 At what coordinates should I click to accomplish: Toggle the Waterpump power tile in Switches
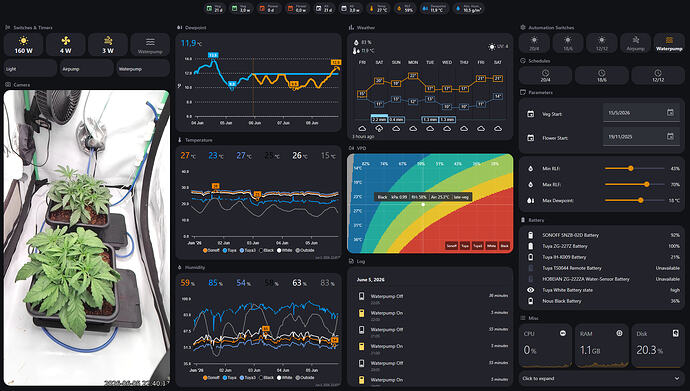(150, 45)
